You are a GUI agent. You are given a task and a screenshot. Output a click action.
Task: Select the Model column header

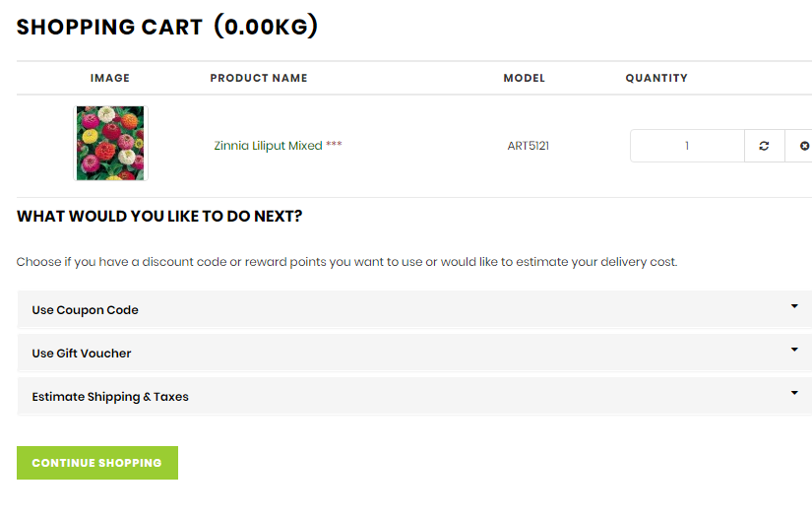pos(524,78)
